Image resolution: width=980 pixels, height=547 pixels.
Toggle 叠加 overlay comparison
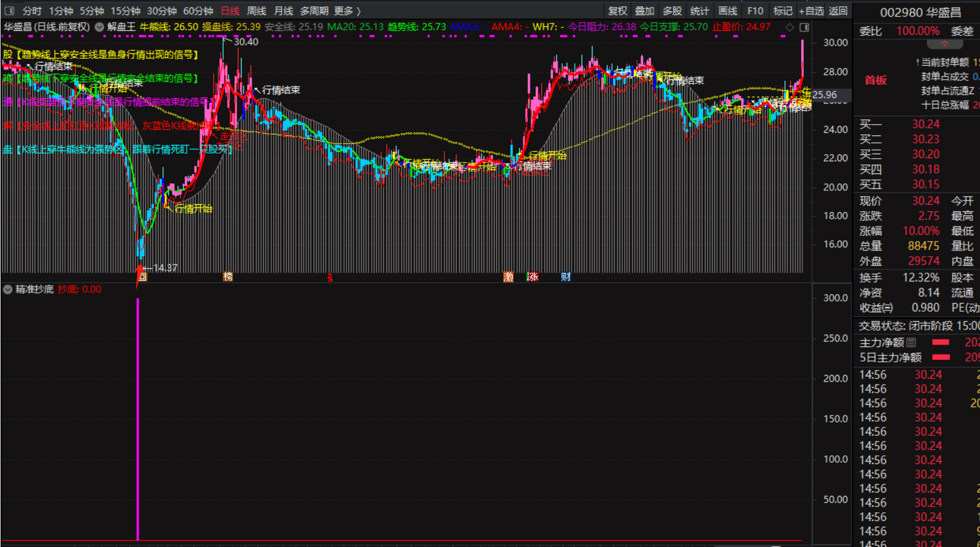pos(644,11)
